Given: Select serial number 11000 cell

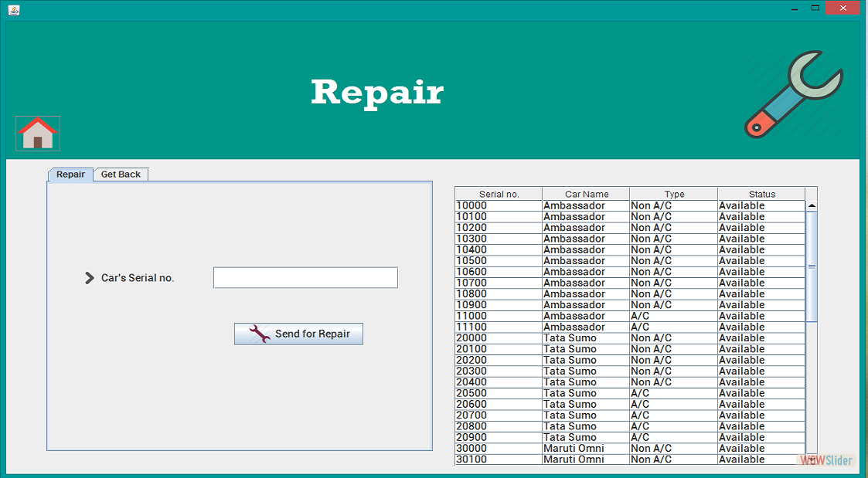Looking at the screenshot, I should 499,317.
